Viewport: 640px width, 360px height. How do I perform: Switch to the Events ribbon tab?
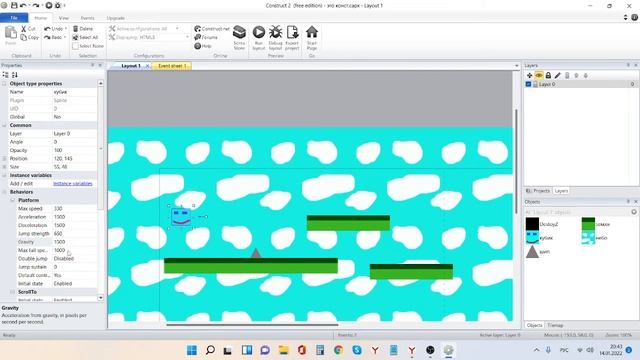click(x=87, y=18)
